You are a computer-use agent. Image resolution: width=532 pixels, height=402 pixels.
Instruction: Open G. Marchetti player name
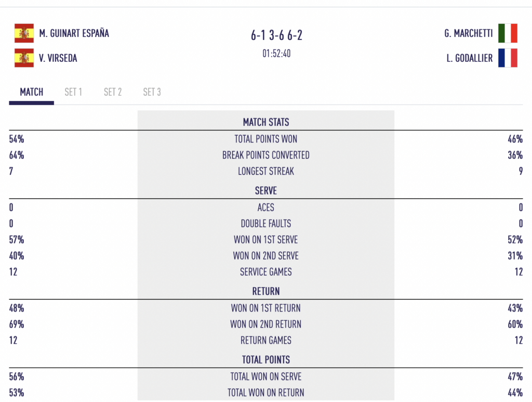point(468,33)
